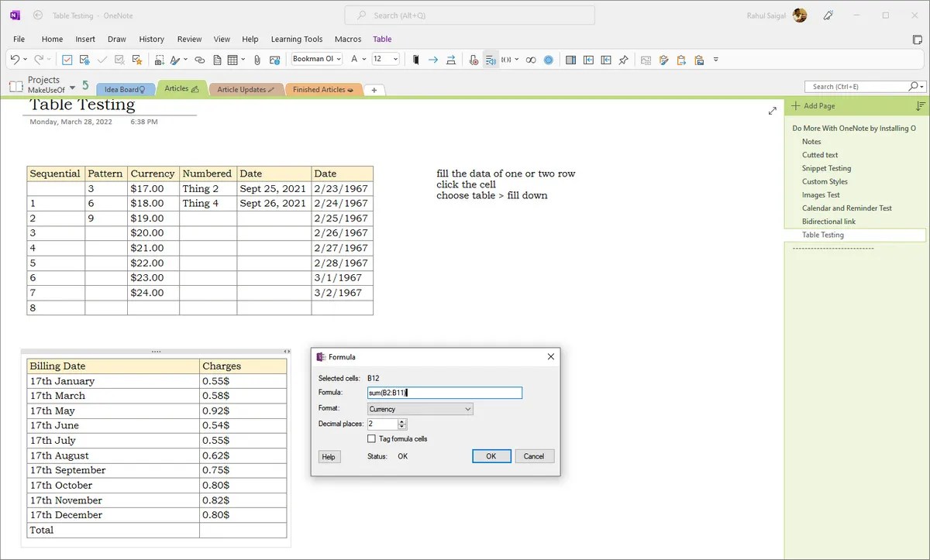The height and width of the screenshot is (560, 930).
Task: Undo the last action
Action: (x=15, y=60)
